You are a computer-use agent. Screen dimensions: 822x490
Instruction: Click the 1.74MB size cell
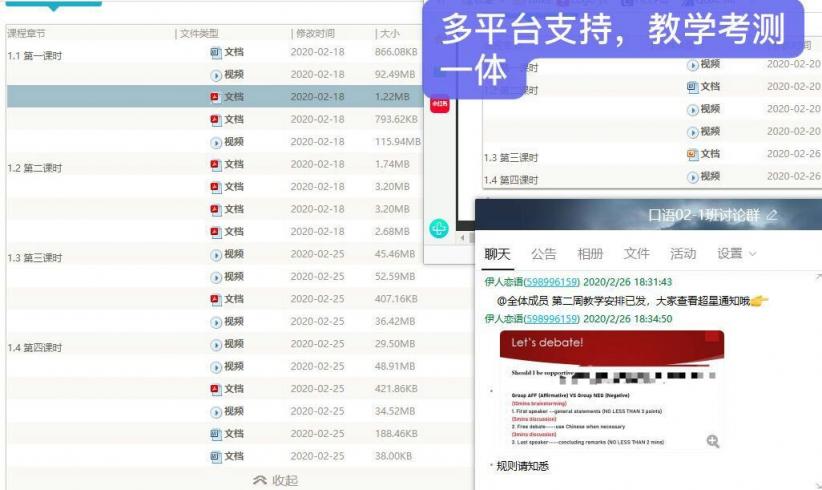tap(392, 164)
